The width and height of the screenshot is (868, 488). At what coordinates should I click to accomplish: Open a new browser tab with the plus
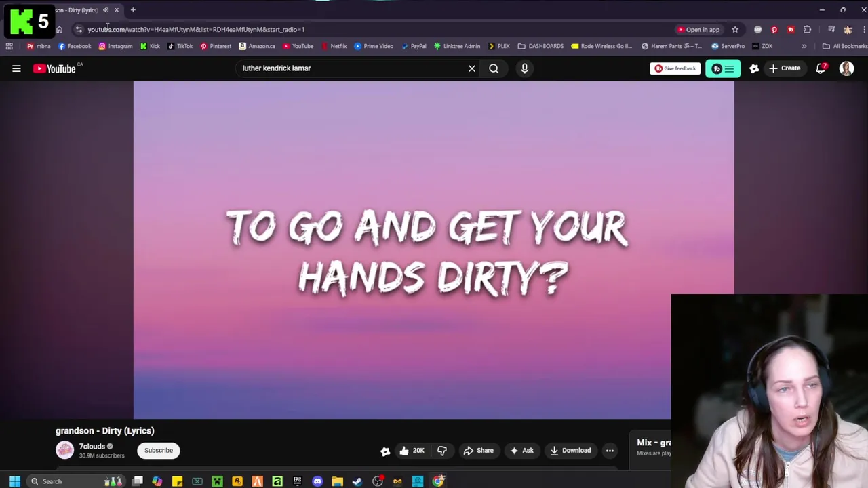[133, 10]
